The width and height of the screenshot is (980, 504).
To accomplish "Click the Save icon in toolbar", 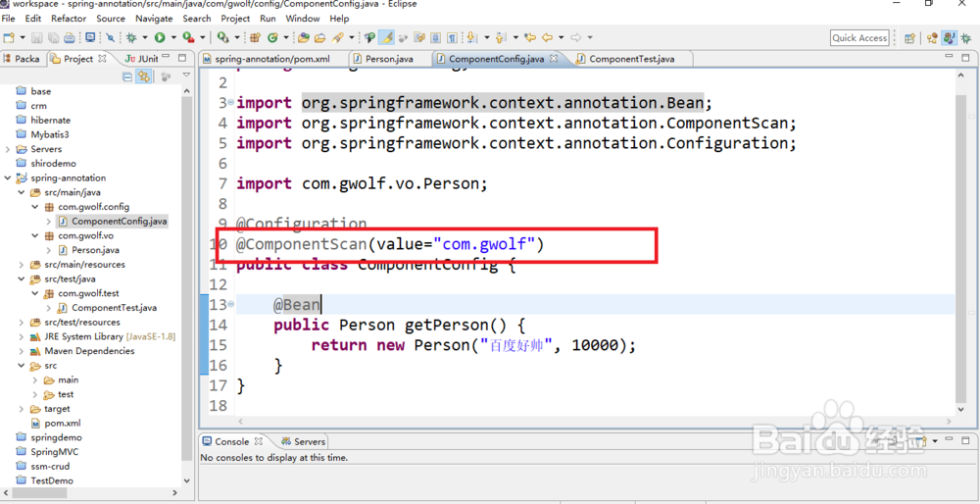I will (37, 37).
